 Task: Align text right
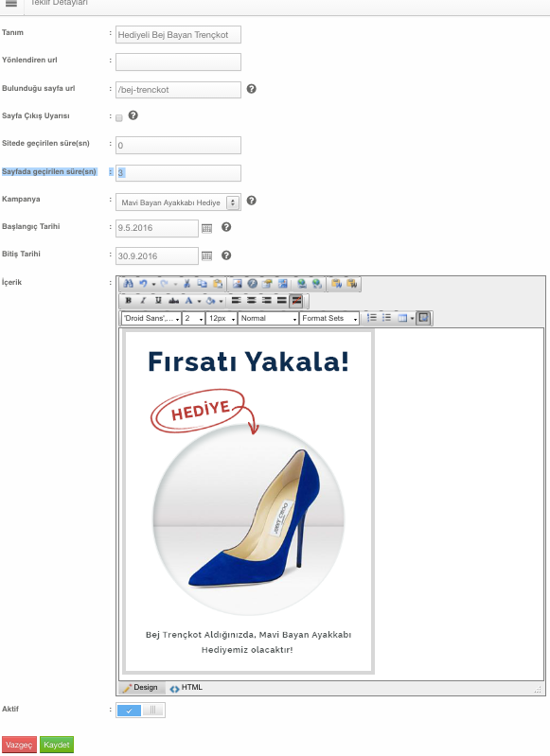click(x=267, y=301)
